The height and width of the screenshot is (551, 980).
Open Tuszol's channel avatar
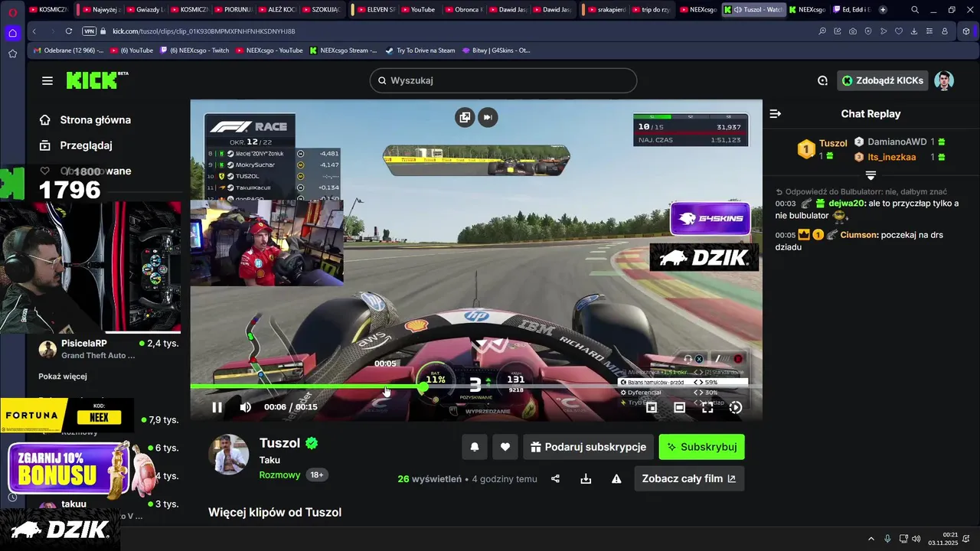228,455
